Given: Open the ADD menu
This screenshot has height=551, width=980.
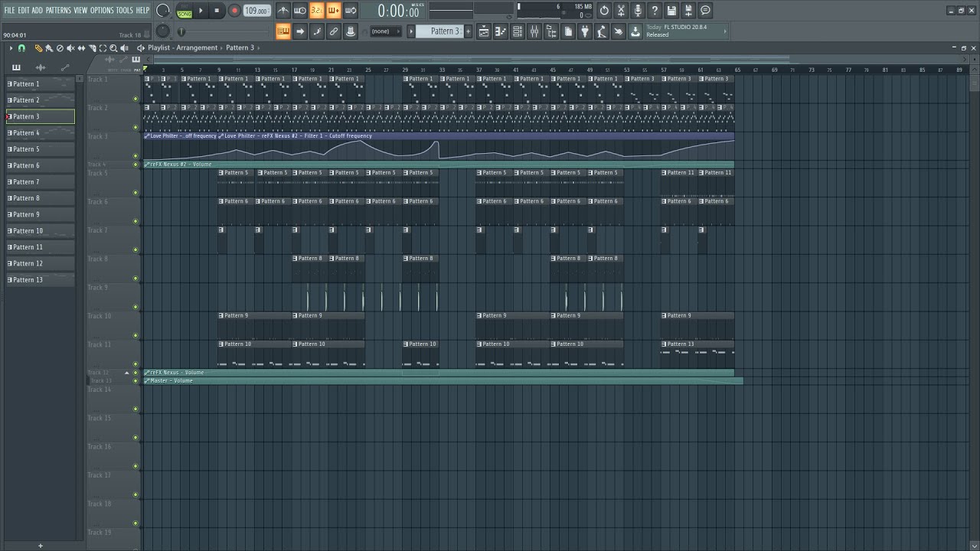Looking at the screenshot, I should [x=38, y=11].
